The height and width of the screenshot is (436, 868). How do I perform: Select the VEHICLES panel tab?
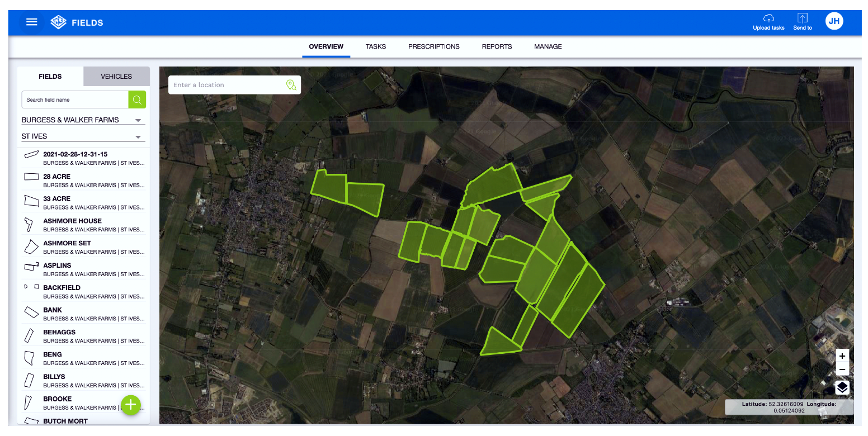116,77
